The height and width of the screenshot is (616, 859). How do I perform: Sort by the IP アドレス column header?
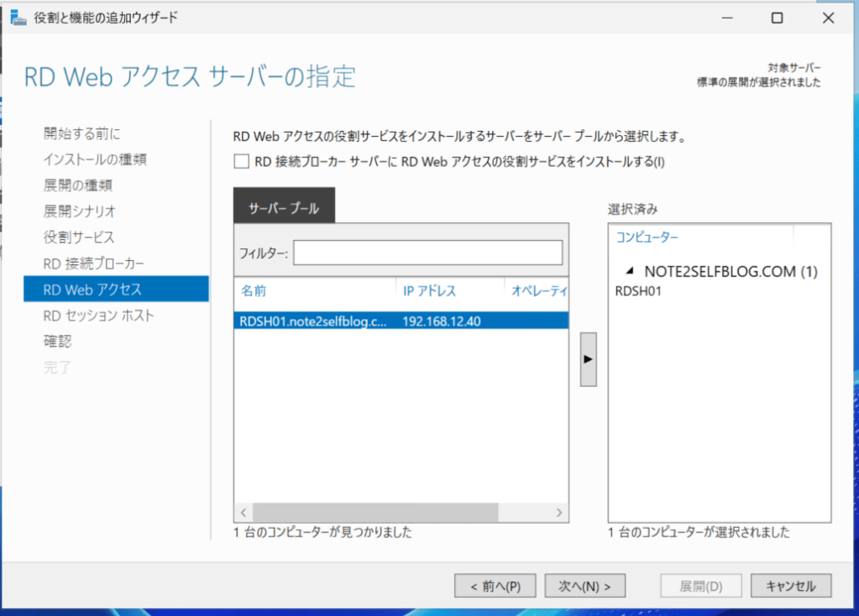[429, 291]
